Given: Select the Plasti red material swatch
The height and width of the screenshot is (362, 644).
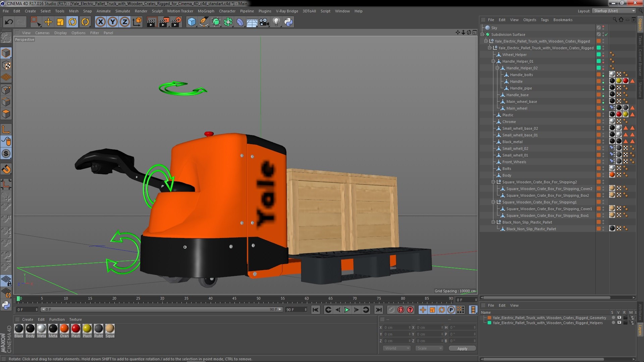Looking at the screenshot, I should [x=76, y=331].
